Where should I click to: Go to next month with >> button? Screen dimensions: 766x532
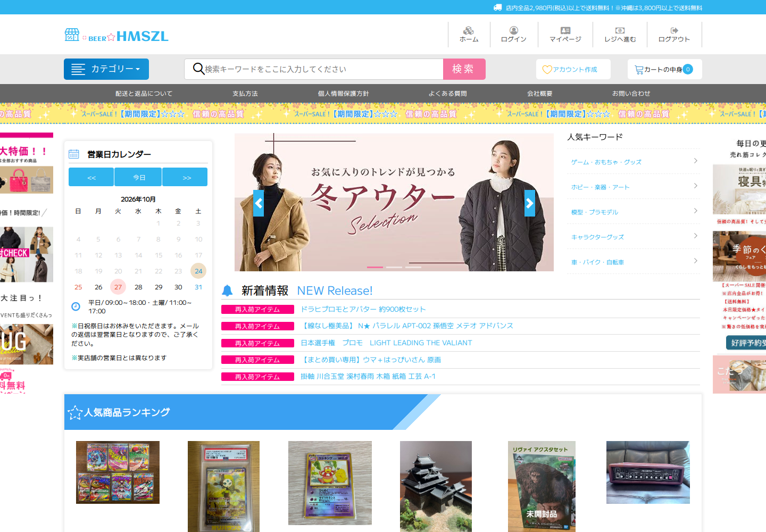[x=186, y=177]
